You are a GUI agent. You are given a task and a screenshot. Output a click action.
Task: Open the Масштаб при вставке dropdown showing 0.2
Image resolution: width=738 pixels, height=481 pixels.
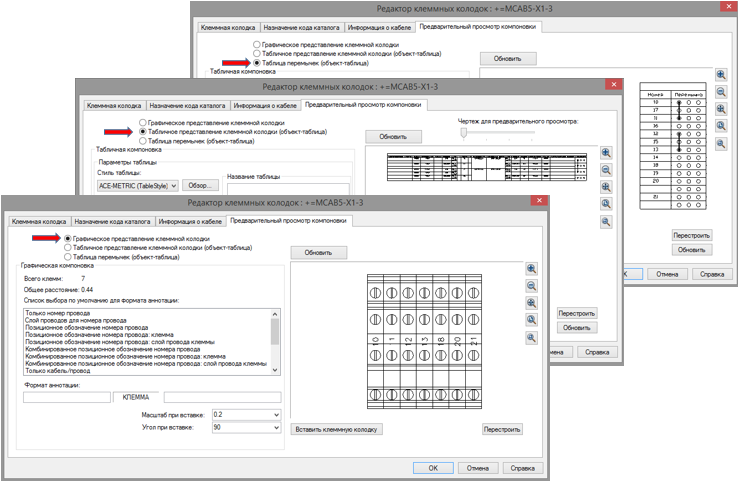pos(276,415)
